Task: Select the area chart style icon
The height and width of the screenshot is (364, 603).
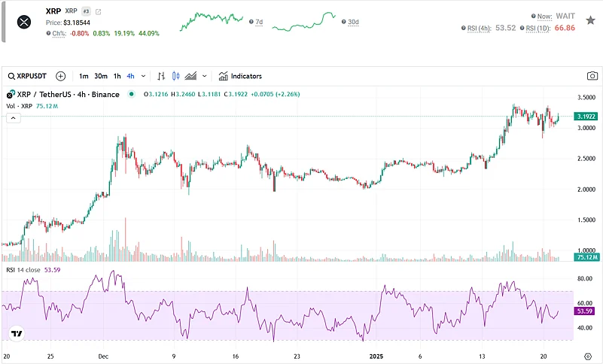Action: [x=190, y=76]
